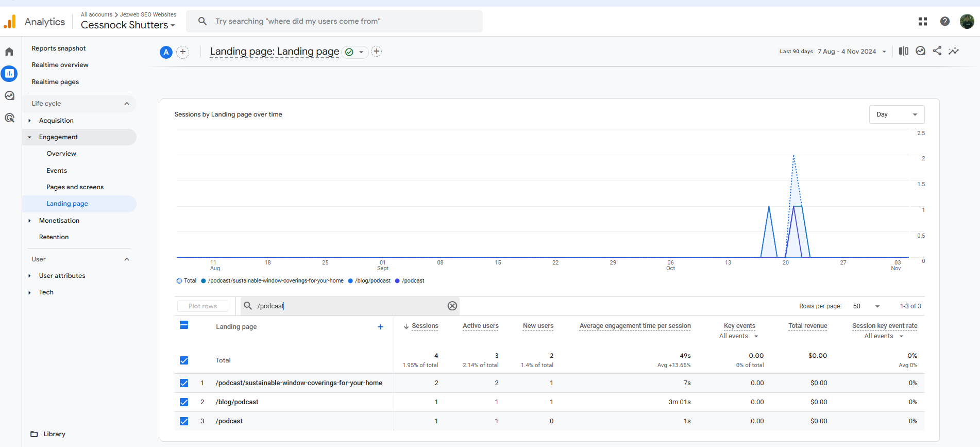Clear the /podcast search filter
This screenshot has width=980, height=447.
click(452, 306)
